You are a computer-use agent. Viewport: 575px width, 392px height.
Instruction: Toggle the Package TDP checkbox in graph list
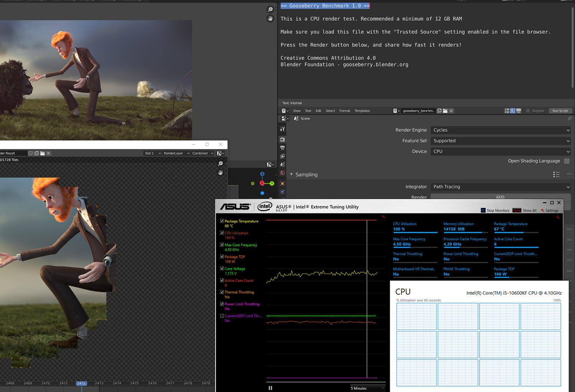click(222, 257)
